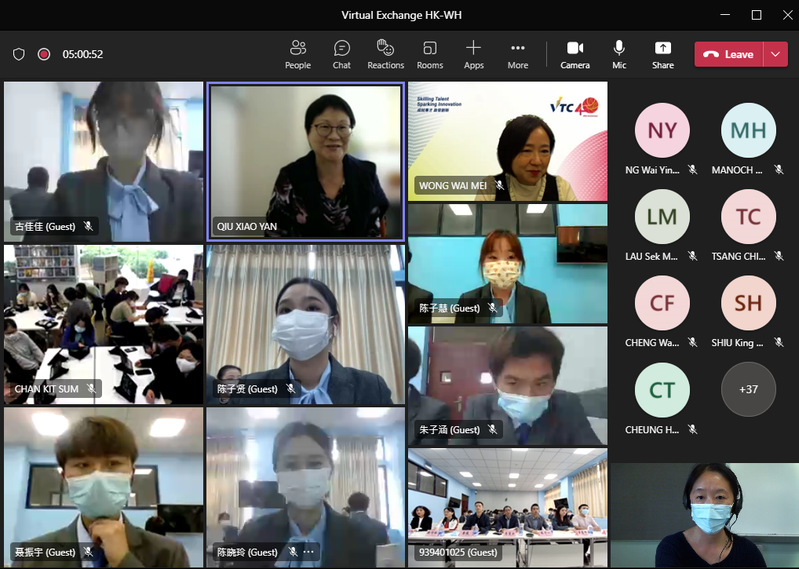Viewport: 799px width, 569px height.
Task: Open the People panel
Action: 297,54
